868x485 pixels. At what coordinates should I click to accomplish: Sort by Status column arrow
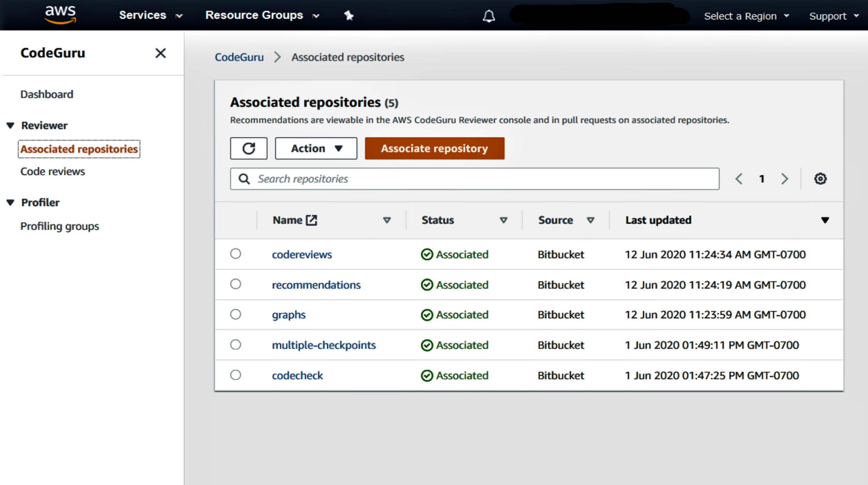(503, 220)
